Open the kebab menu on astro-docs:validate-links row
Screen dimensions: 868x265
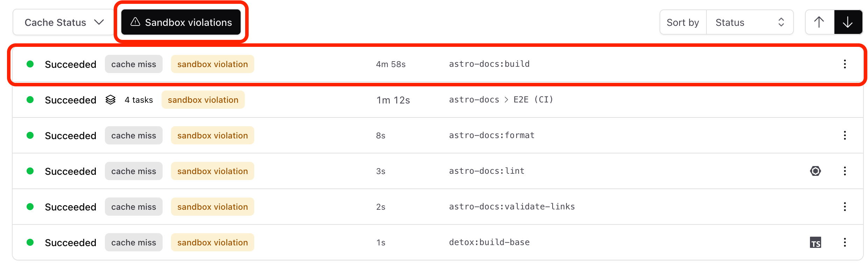pos(845,207)
